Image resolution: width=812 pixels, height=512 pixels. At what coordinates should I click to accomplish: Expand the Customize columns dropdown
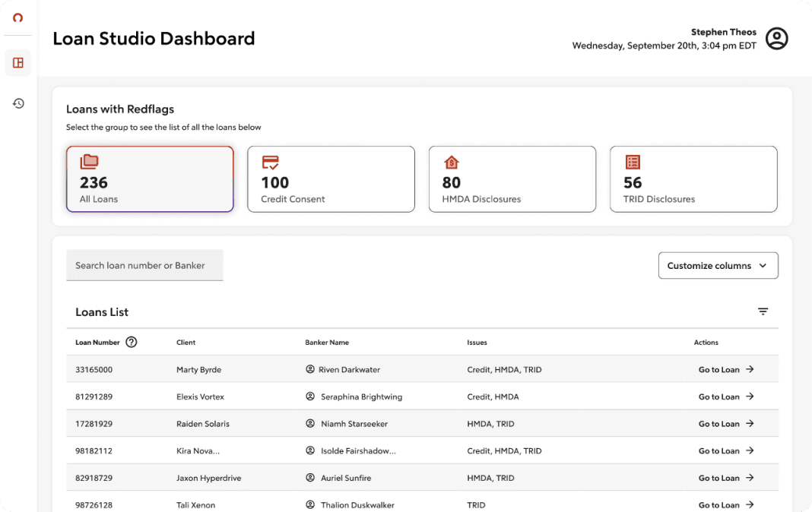coord(718,265)
